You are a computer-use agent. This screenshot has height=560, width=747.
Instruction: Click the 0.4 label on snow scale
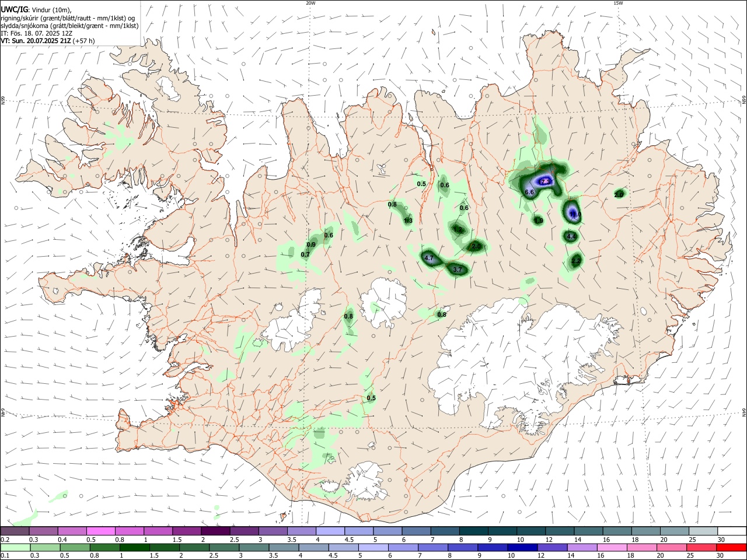pos(62,539)
